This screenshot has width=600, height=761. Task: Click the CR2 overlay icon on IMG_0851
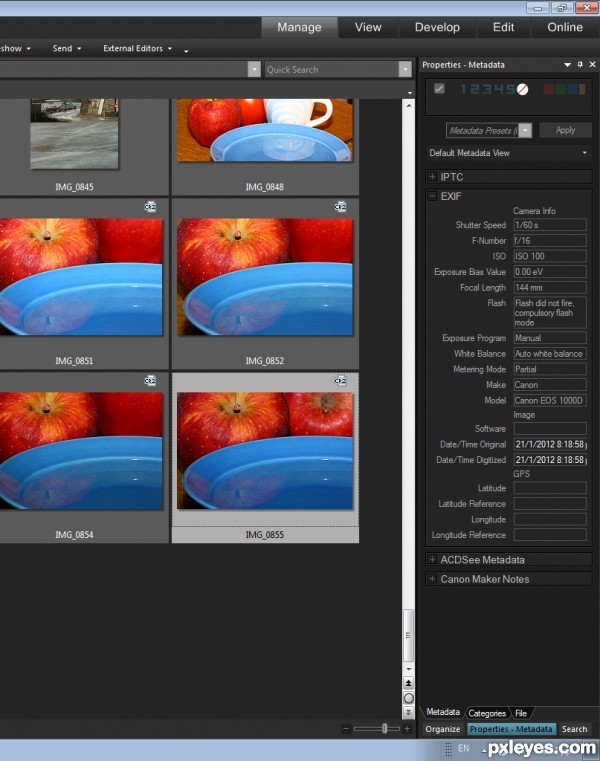point(150,207)
